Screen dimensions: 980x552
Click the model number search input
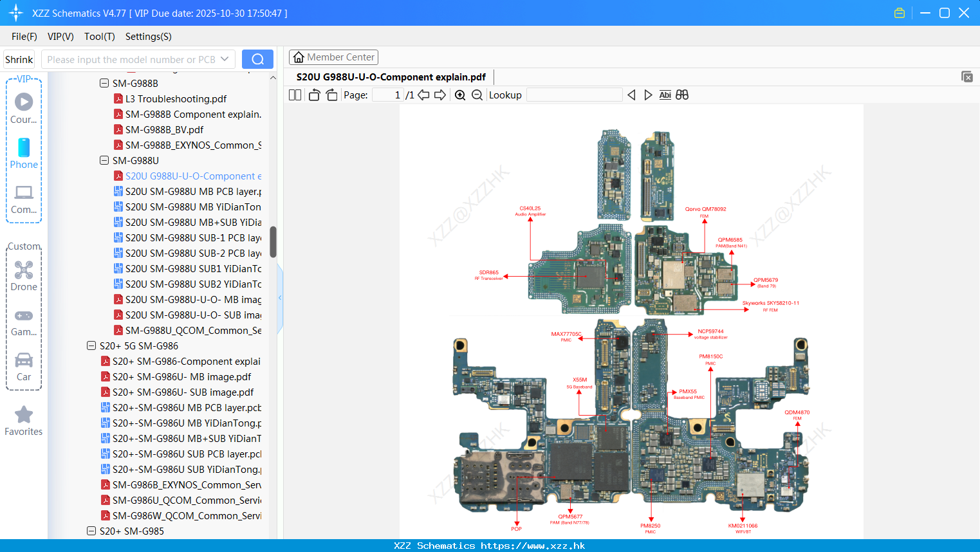pyautogui.click(x=132, y=59)
